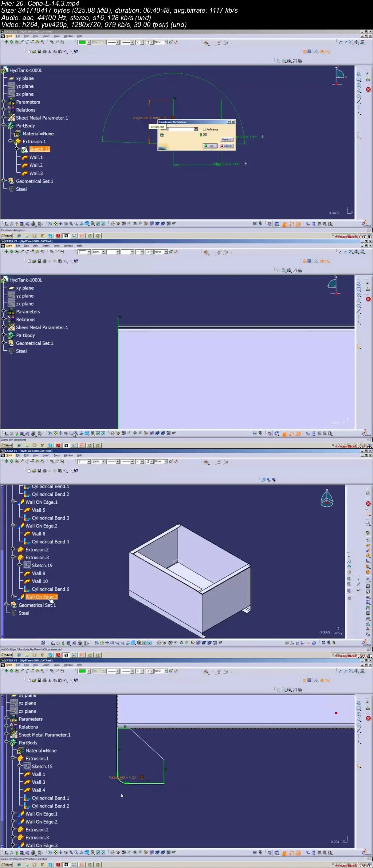Click the Value field in Constraint Definition
The height and width of the screenshot is (868, 373).
[x=180, y=129]
